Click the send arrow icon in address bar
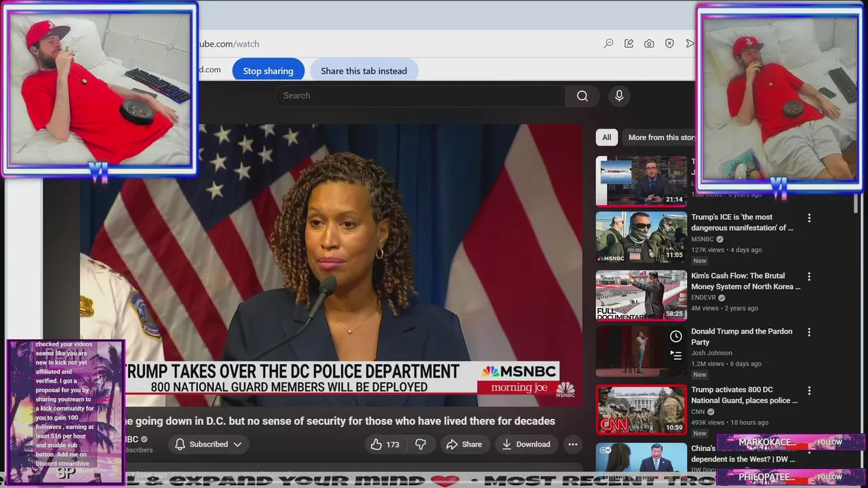868x488 pixels. tap(690, 43)
